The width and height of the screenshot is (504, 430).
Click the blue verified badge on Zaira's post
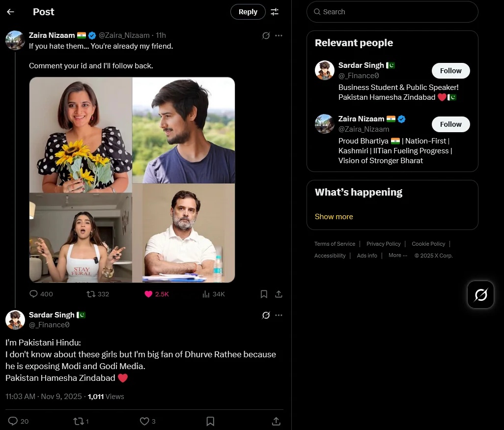[x=92, y=35]
